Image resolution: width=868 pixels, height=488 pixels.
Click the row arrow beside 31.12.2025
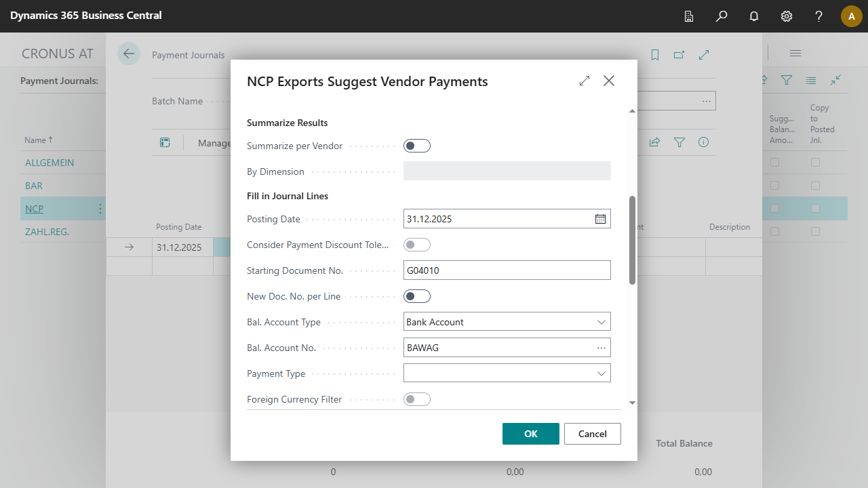coord(129,247)
